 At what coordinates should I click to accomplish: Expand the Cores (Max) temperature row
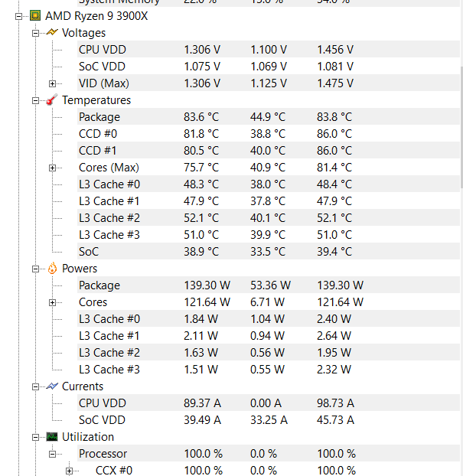[x=52, y=168]
